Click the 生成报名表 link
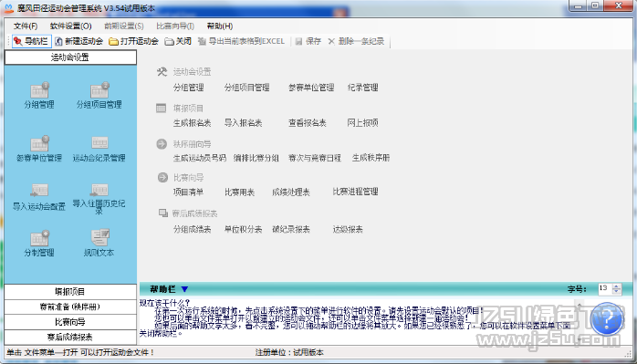Viewport: 637px width, 364px height. [x=193, y=122]
